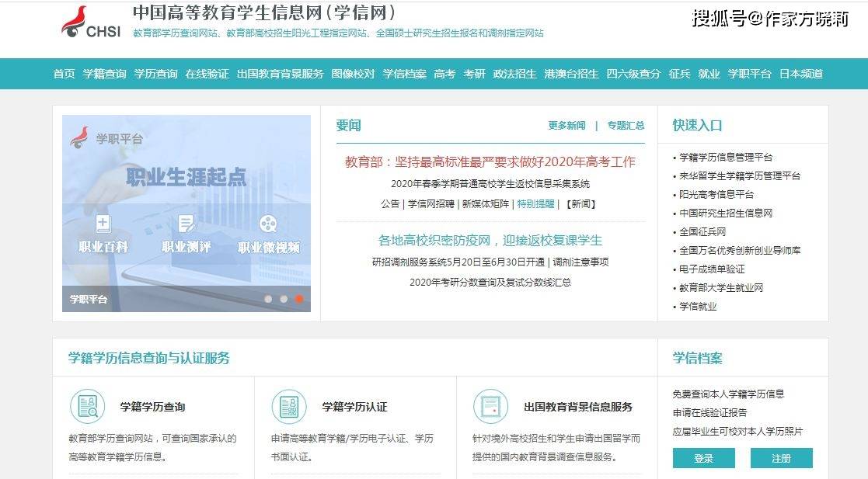Open 政法招生 in the navigation bar
Screen dimensions: 868x479
(515, 74)
